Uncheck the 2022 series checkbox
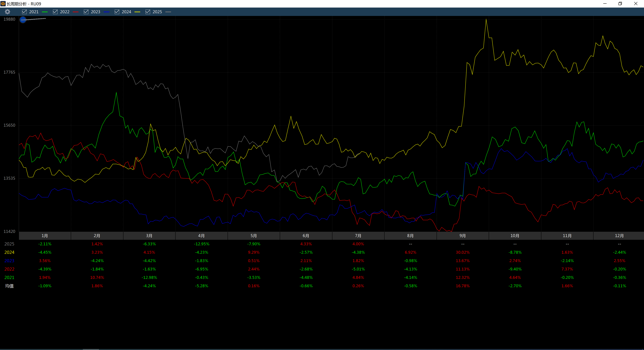644x350 pixels. point(55,12)
